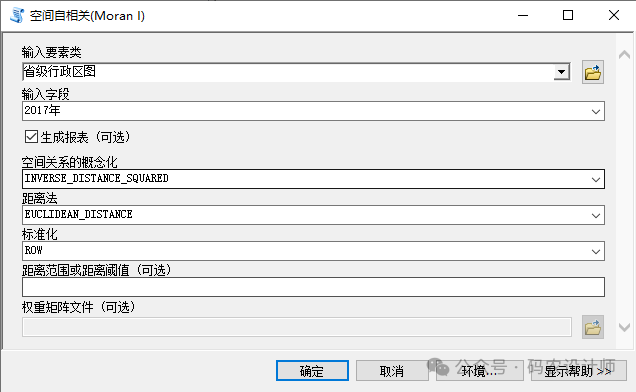The image size is (636, 392).
Task: Minimize the 空间自相关 dialog window
Action: (523, 15)
